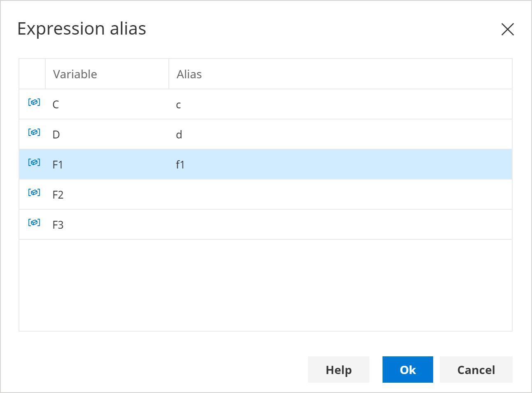Click the expression icon beside variable C
The height and width of the screenshot is (393, 532).
(x=34, y=102)
